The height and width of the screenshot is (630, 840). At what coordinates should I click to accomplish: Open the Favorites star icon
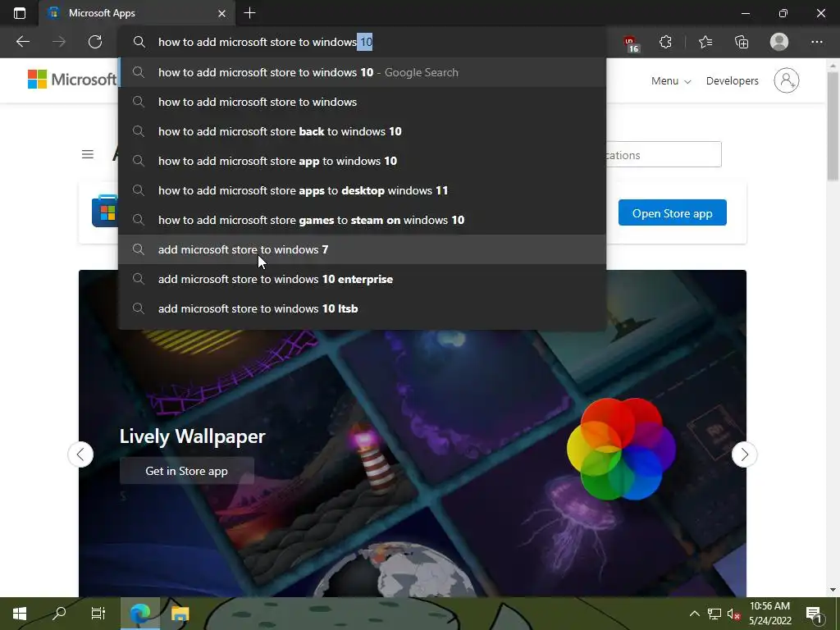click(705, 42)
